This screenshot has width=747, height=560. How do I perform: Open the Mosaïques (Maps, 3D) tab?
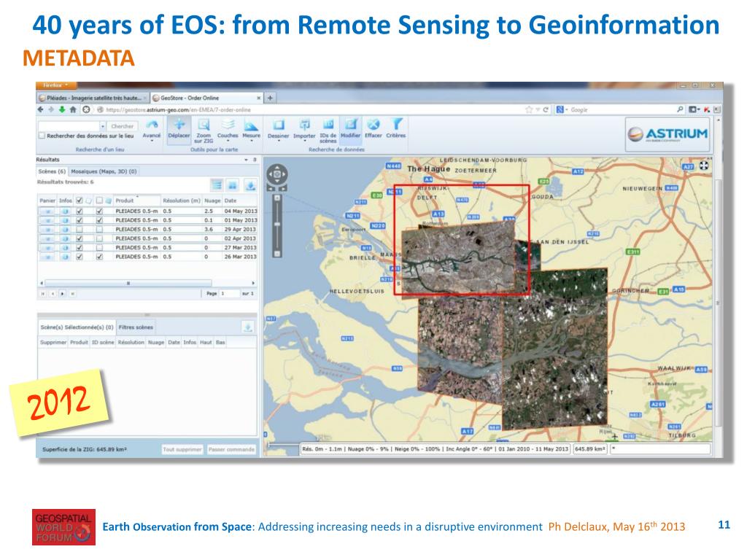(104, 171)
